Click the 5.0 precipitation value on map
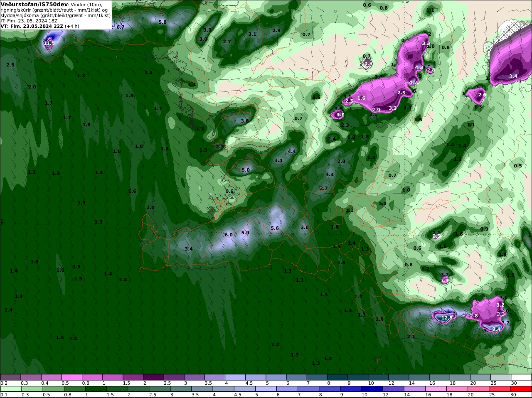Image resolution: width=532 pixels, height=398 pixels. [x=246, y=170]
